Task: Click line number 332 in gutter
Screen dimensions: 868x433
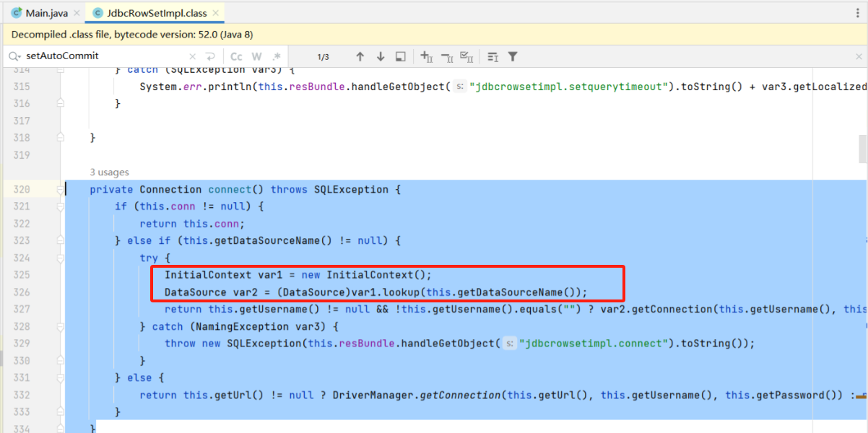Action: pos(22,395)
